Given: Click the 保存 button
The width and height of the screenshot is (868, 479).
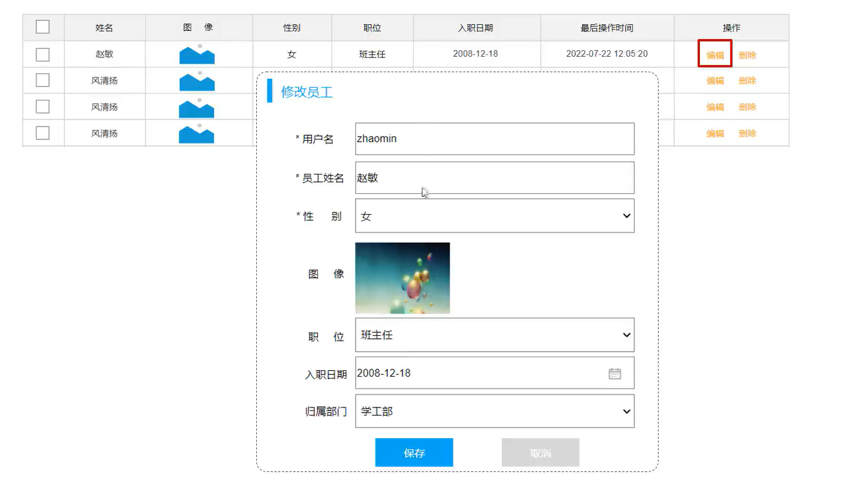Looking at the screenshot, I should pyautogui.click(x=414, y=453).
